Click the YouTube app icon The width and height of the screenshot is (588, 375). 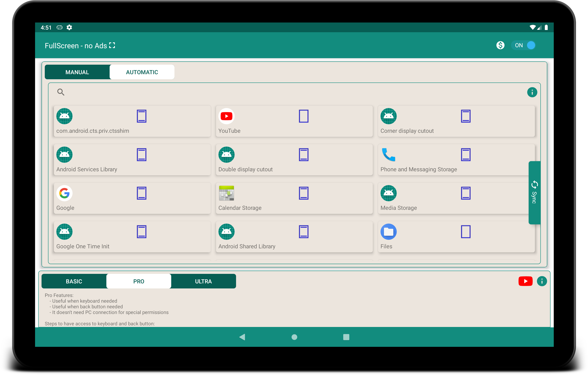coord(226,116)
